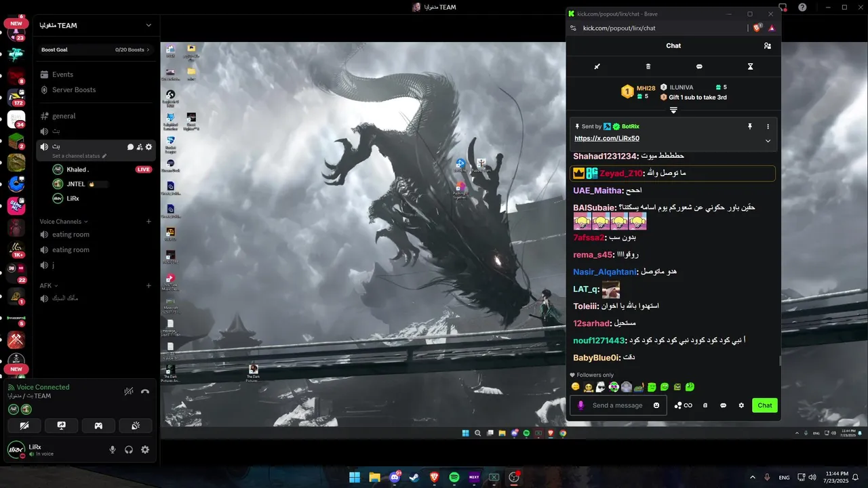This screenshot has height=488, width=868.
Task: Open Windows Start menu on taskbar
Action: click(x=354, y=477)
